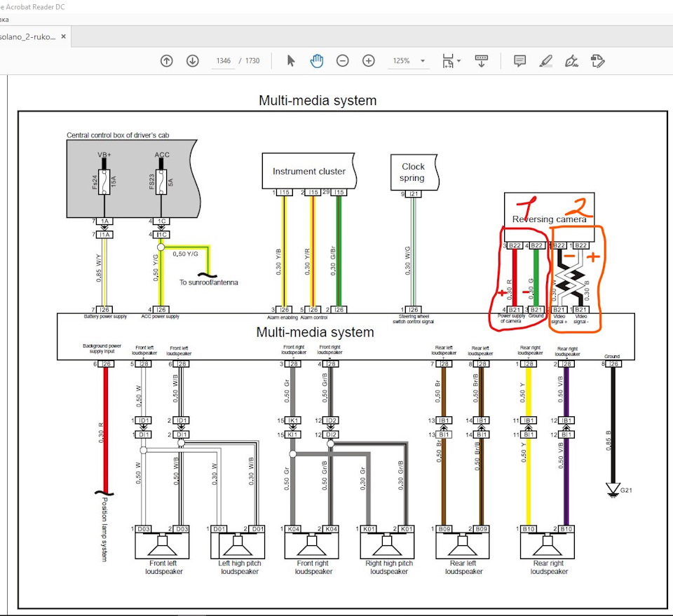Go to previous page with up arrow
Image resolution: width=673 pixels, height=616 pixels.
167,61
